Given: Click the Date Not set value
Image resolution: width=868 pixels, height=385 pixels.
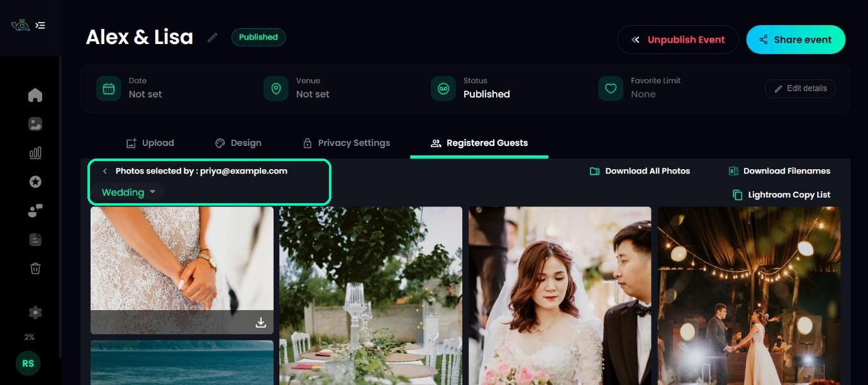Looking at the screenshot, I should click(145, 94).
